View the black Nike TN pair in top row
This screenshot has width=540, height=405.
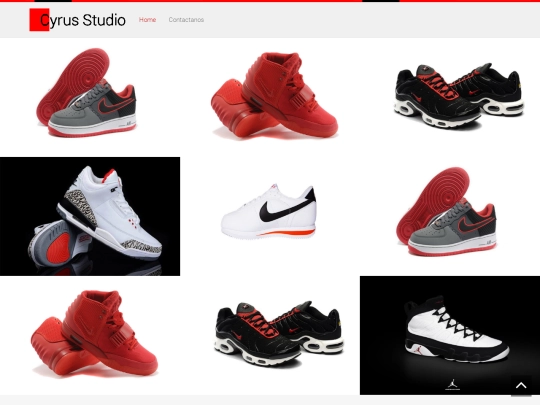[x=450, y=97]
